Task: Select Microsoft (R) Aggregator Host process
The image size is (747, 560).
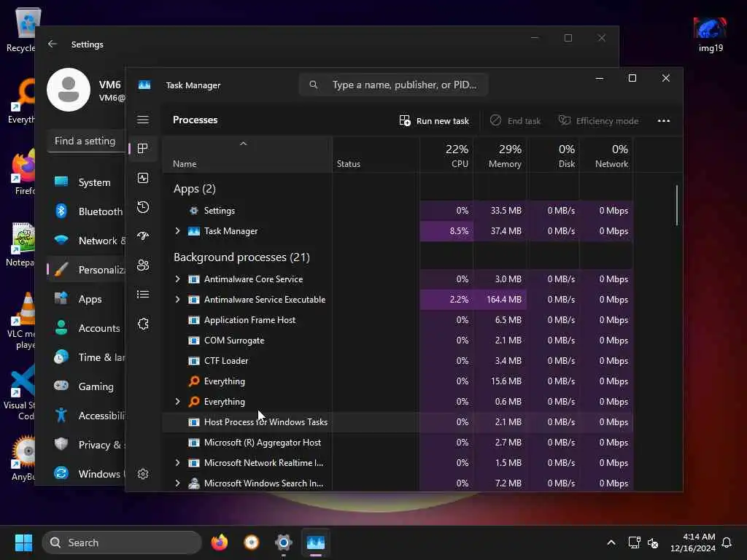Action: [x=398, y=443]
